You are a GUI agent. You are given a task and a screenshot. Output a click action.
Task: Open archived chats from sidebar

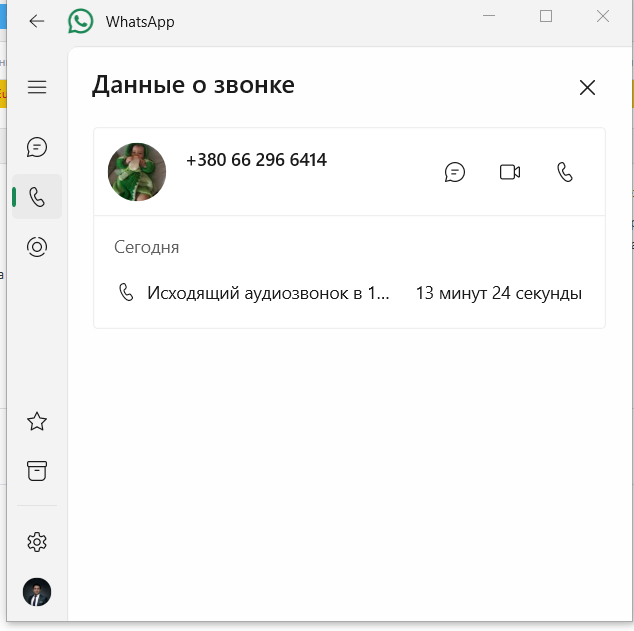[x=37, y=471]
